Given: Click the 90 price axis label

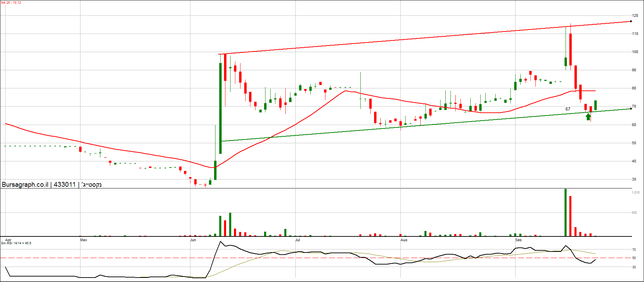Looking at the screenshot, I should [x=634, y=70].
